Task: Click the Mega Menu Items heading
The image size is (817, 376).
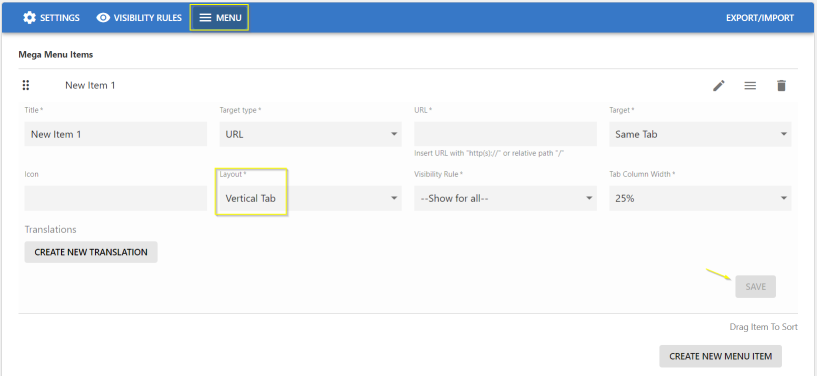Action: pos(56,54)
